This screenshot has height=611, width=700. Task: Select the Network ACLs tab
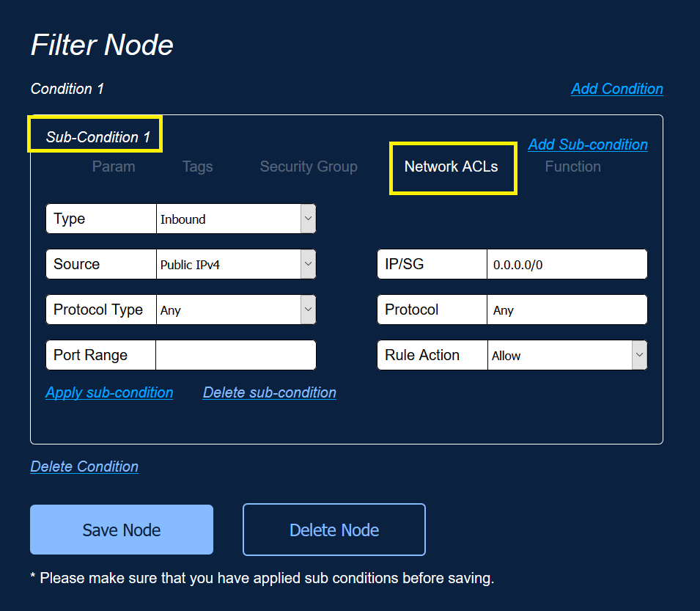(451, 167)
